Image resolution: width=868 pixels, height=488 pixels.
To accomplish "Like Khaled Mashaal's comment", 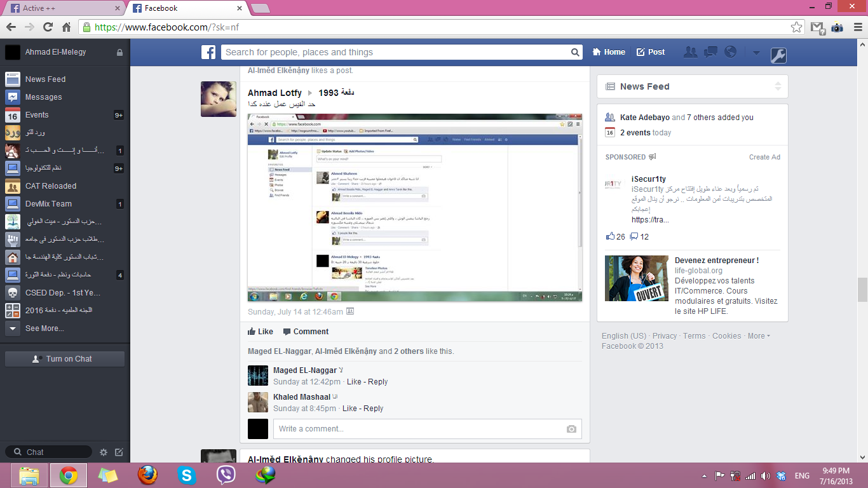I will [x=349, y=409].
